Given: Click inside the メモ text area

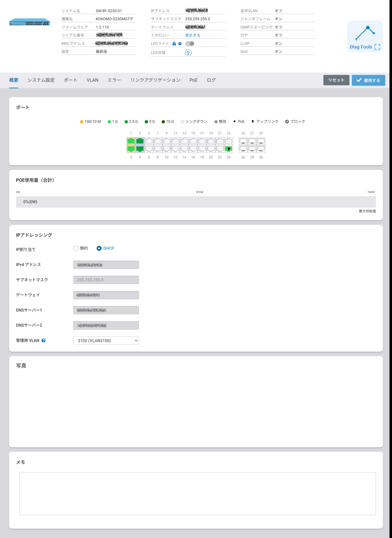Looking at the screenshot, I should point(197,493).
